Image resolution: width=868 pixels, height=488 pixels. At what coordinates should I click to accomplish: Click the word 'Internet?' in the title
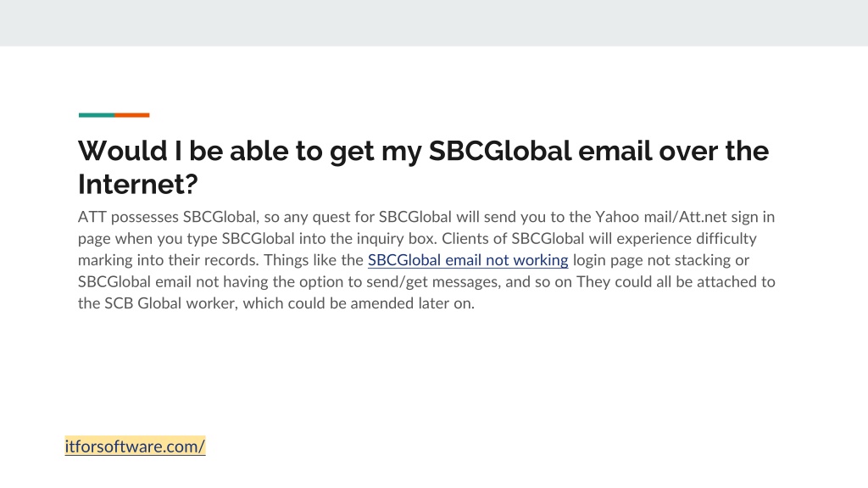138,184
